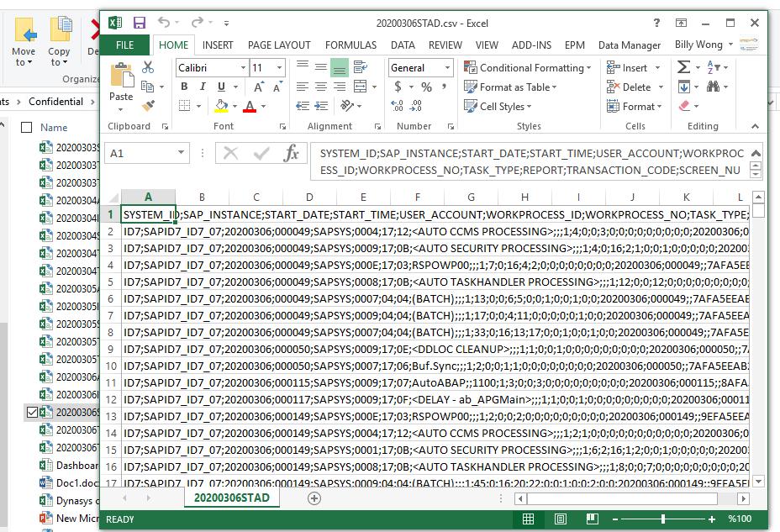Tick the Name checkbox in Explorer window
The height and width of the screenshot is (532, 780).
(26, 127)
